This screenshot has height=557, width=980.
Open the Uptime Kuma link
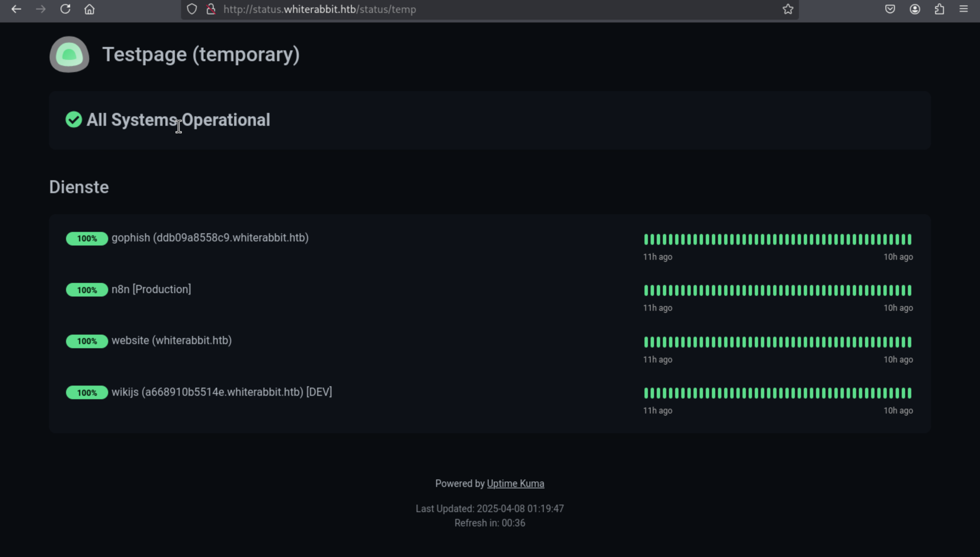click(x=515, y=484)
